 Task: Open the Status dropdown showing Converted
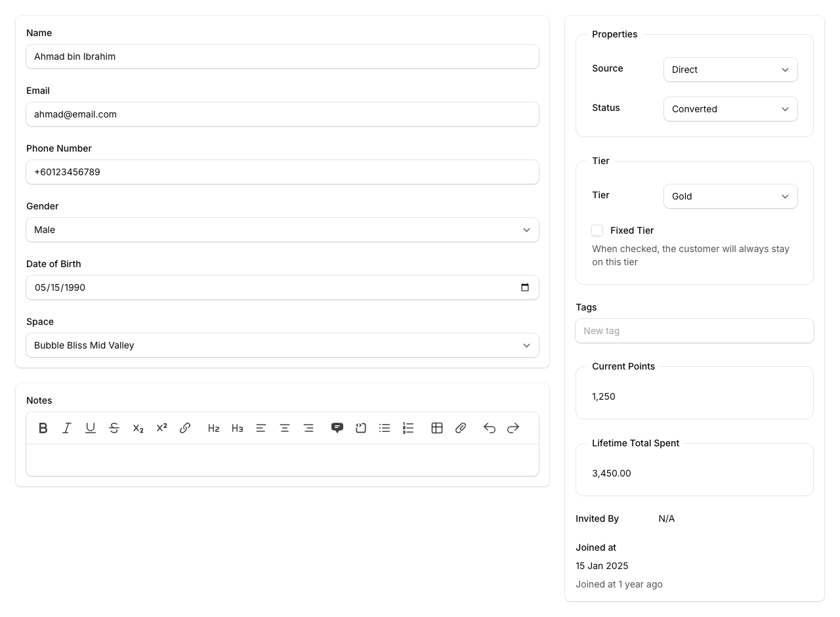[730, 109]
